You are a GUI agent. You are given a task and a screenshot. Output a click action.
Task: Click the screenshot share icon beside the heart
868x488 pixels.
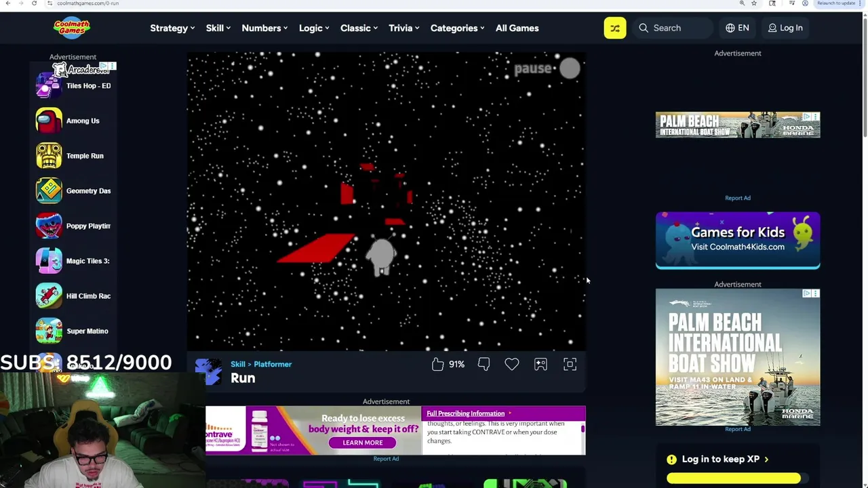[540, 365]
